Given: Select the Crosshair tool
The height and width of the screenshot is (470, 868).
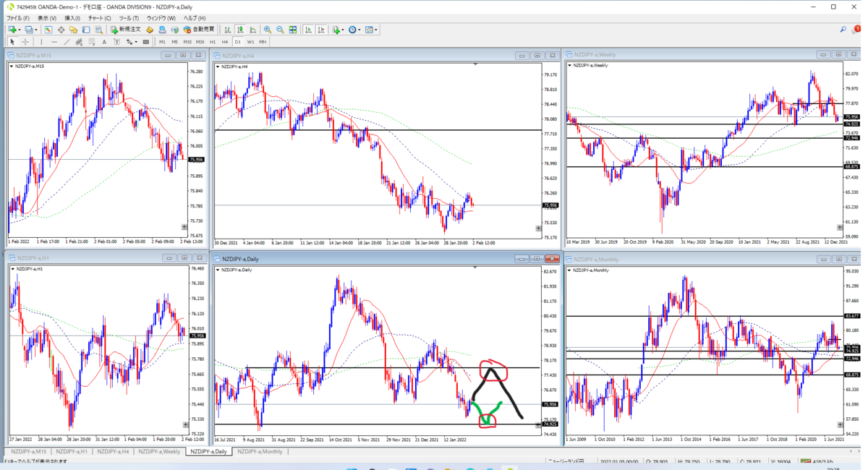Looking at the screenshot, I should (x=25, y=42).
